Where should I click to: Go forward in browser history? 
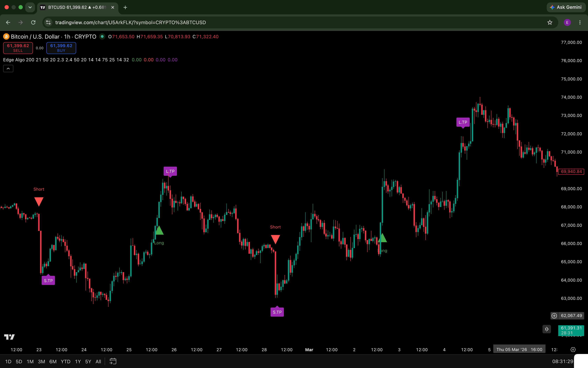tap(21, 22)
